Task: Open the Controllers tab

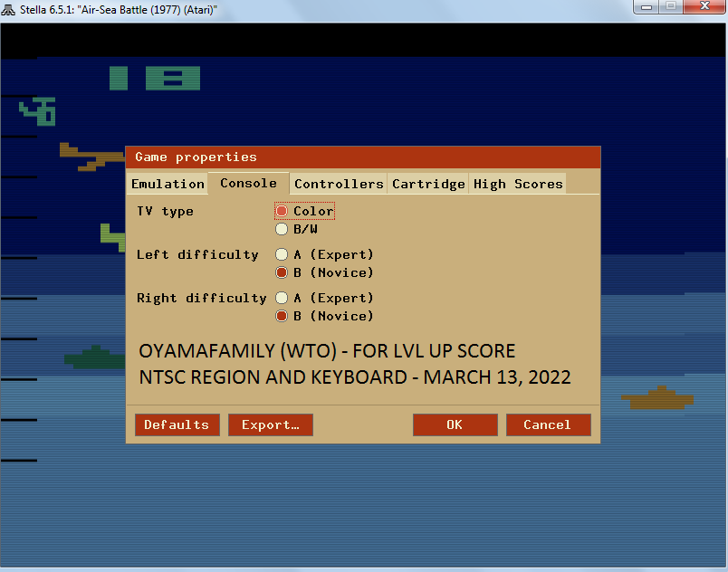Action: coord(339,184)
